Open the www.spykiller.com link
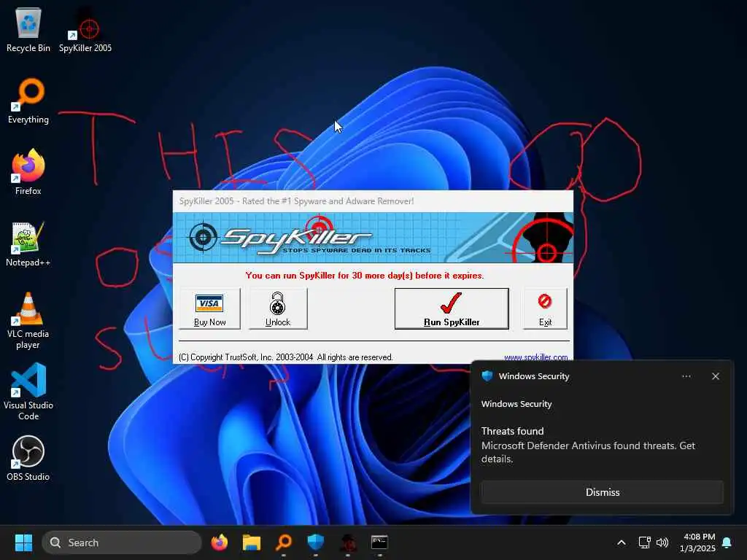Screen dimensions: 747x560 click(x=536, y=357)
